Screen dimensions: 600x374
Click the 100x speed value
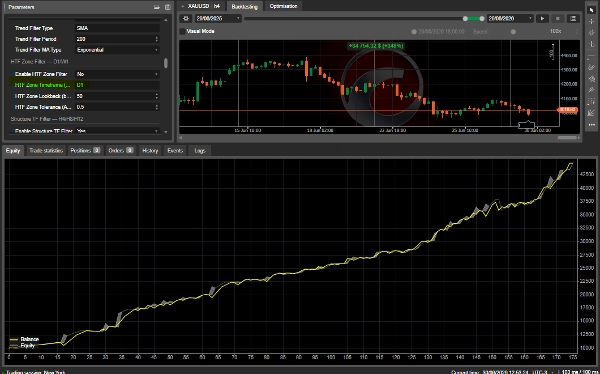pyautogui.click(x=555, y=31)
